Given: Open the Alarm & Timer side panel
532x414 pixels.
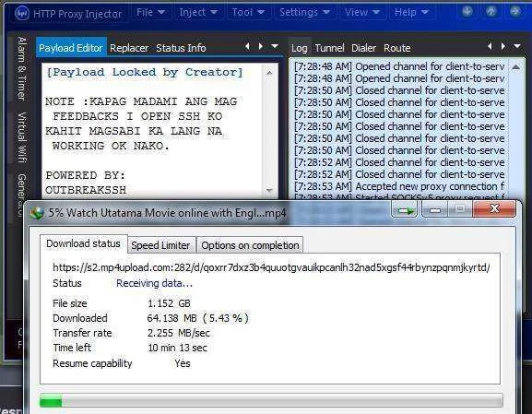Looking at the screenshot, I should [22, 69].
